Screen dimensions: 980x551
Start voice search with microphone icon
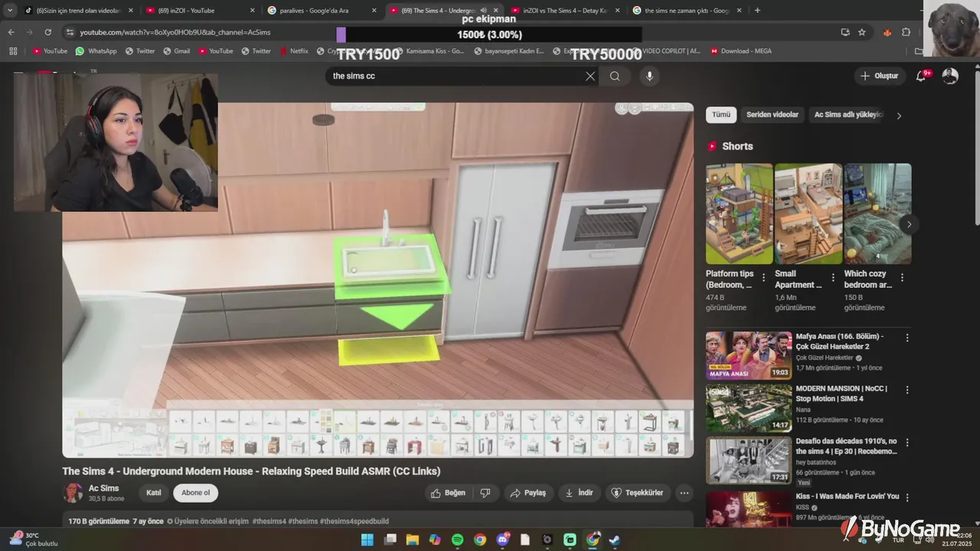pos(649,76)
